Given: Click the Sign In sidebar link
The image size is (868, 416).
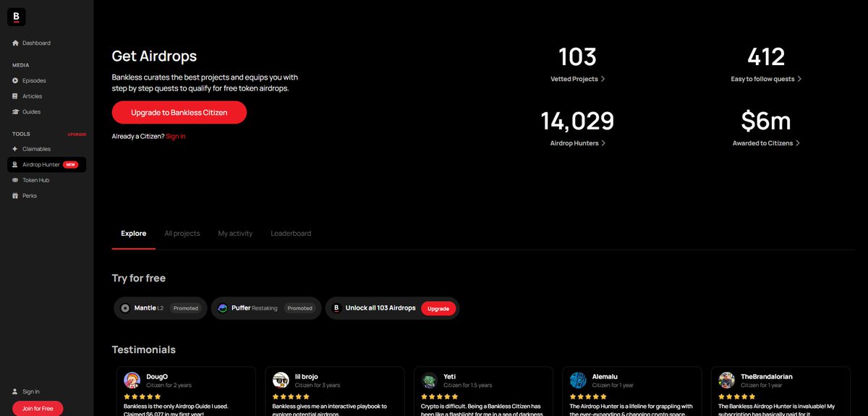Looking at the screenshot, I should (31, 391).
